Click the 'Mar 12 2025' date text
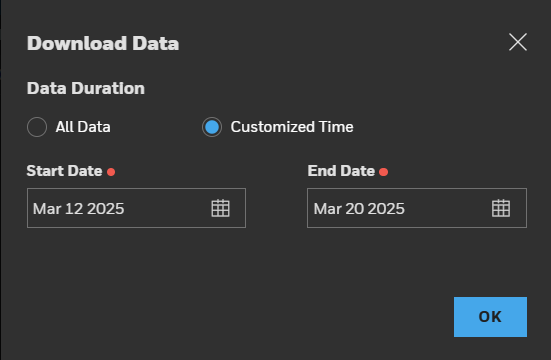The image size is (551, 360). pyautogui.click(x=78, y=209)
